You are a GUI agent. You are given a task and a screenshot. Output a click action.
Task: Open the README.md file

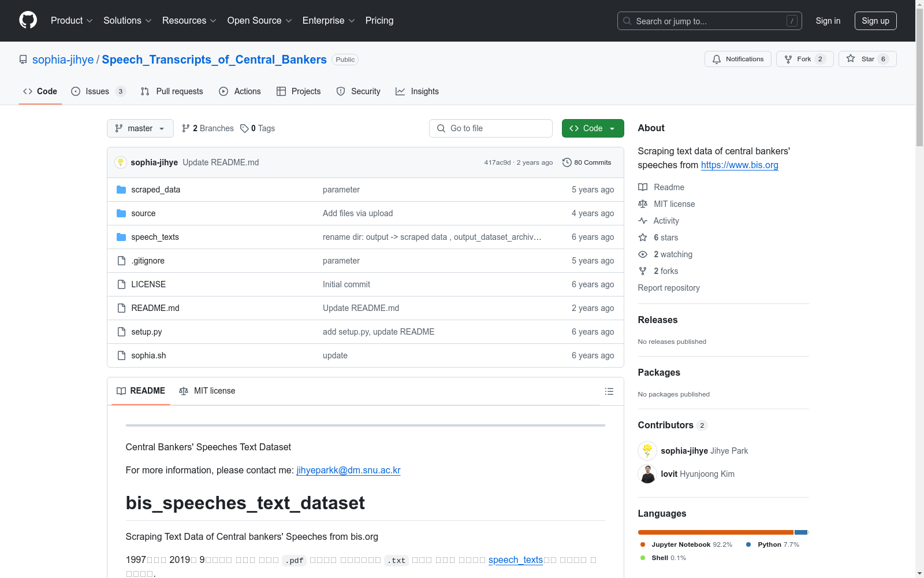point(155,308)
